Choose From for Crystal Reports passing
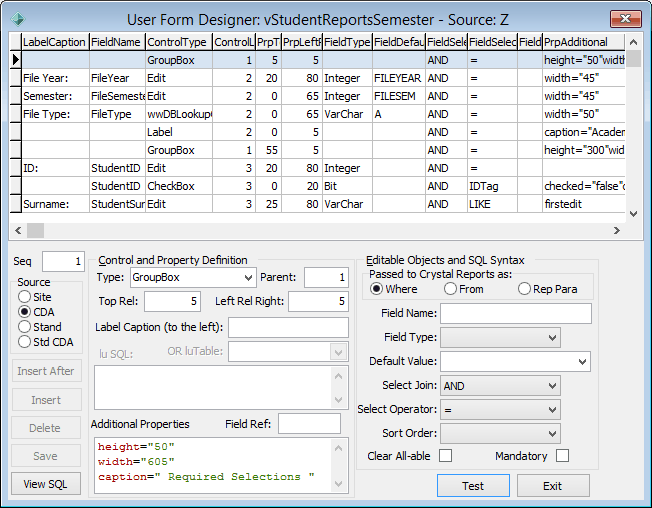 point(450,289)
